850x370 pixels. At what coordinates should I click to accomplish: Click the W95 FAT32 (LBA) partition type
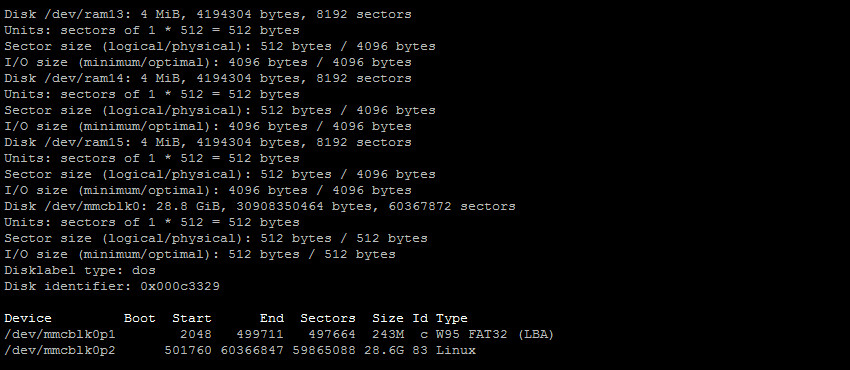pos(495,335)
